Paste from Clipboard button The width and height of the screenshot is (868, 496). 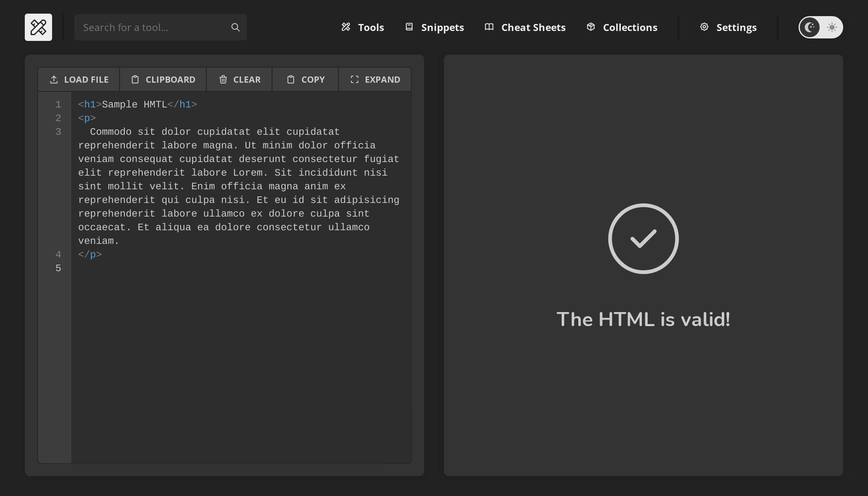click(x=163, y=79)
